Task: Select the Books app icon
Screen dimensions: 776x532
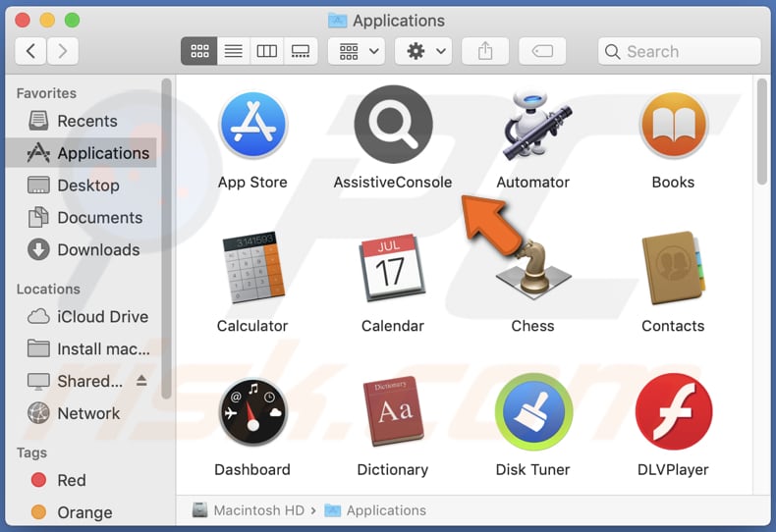Action: coord(673,125)
